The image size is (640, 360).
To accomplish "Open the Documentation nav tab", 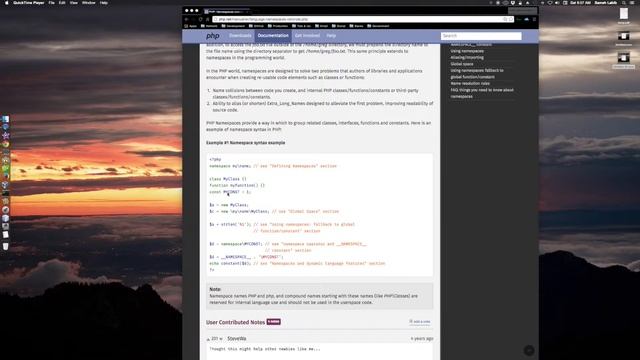I will (x=273, y=36).
